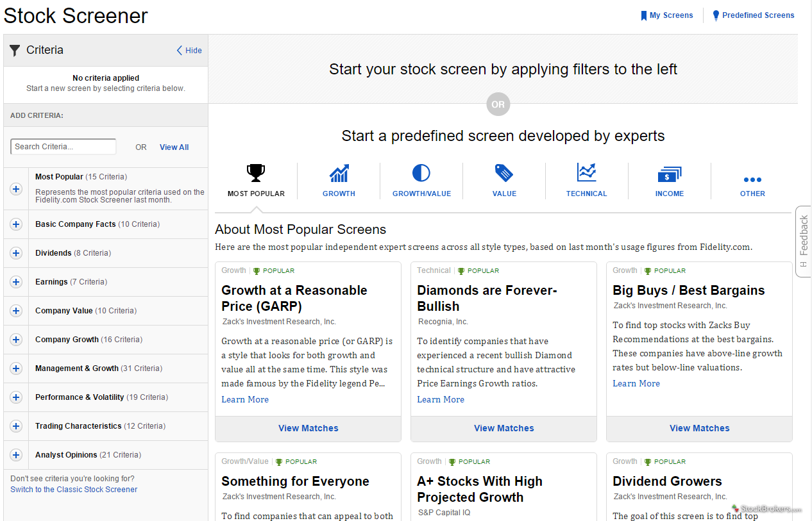Click the Criteria funnel filter icon
Screen dimensions: 812x521
coord(15,51)
